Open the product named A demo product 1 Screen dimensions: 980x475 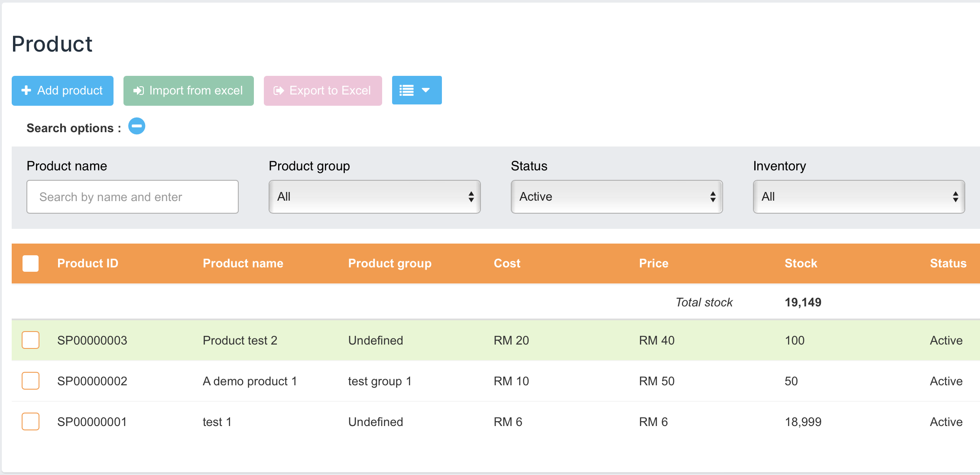click(250, 381)
